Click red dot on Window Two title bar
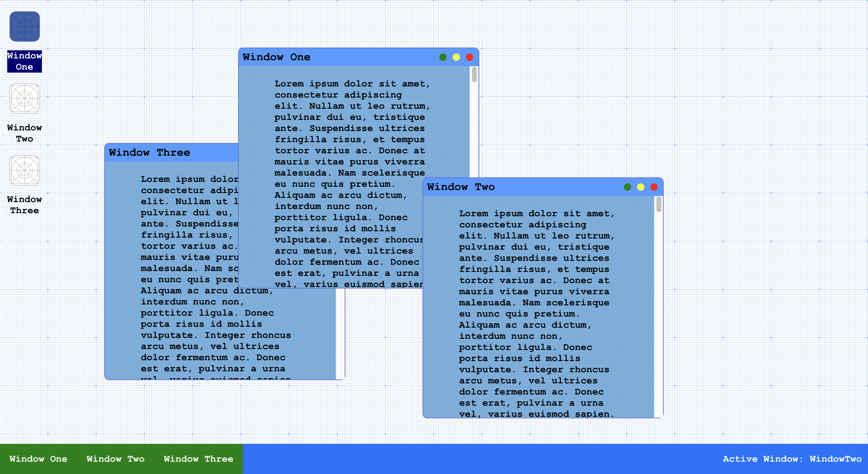868x474 pixels. click(x=654, y=187)
